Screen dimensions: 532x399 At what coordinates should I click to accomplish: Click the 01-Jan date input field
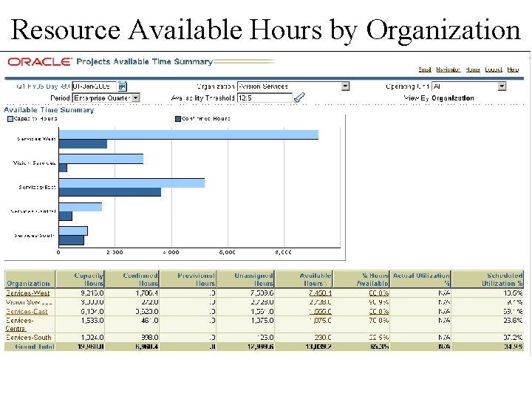(x=94, y=86)
